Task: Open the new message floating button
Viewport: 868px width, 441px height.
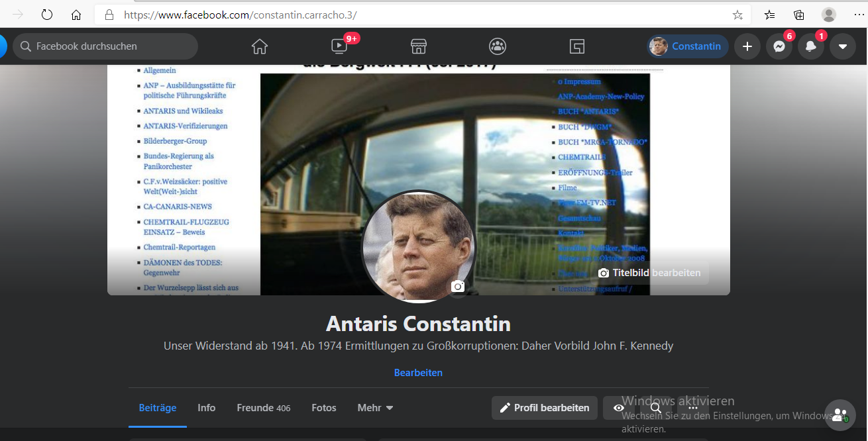Action: (x=840, y=415)
